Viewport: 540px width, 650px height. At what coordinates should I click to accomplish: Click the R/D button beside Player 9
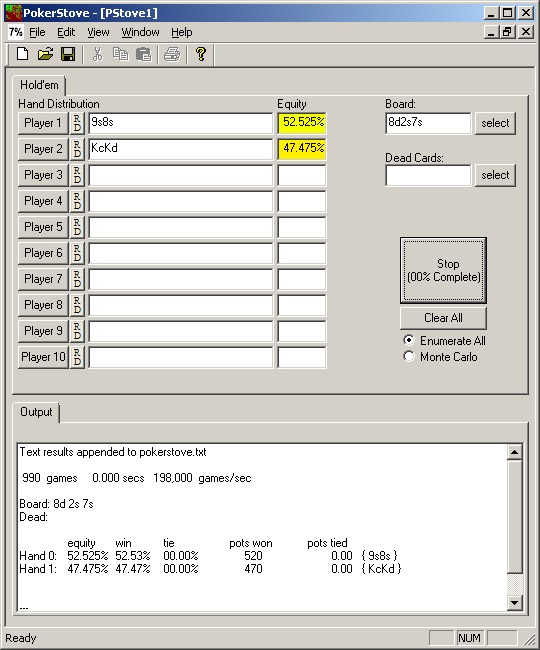tap(77, 331)
